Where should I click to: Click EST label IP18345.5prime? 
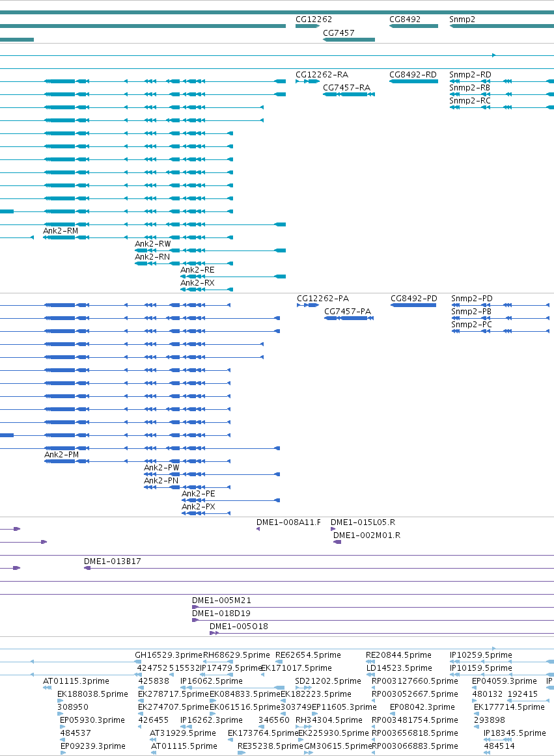pyautogui.click(x=515, y=733)
